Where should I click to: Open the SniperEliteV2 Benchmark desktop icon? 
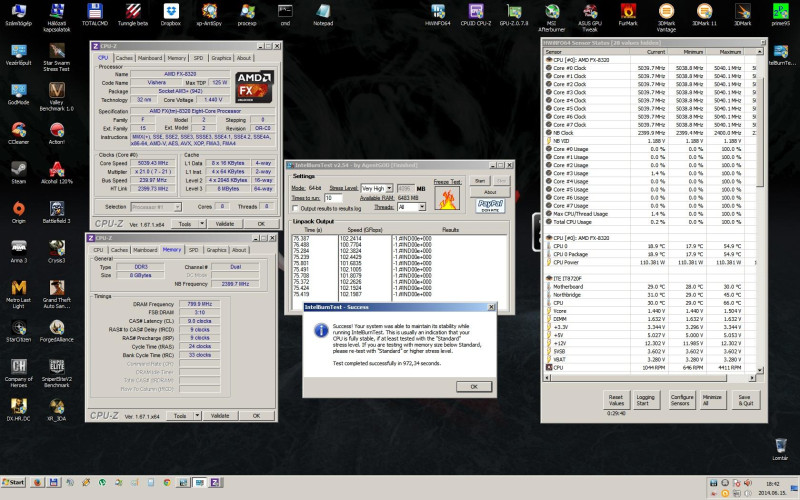57,373
